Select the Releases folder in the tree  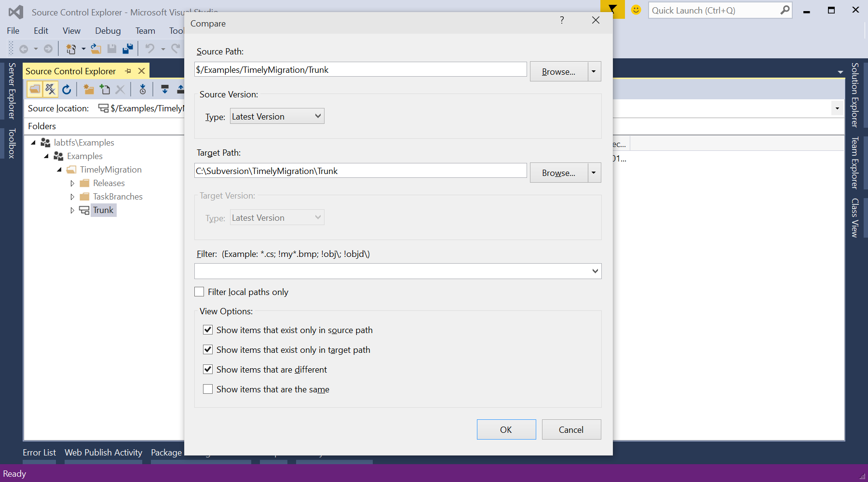pyautogui.click(x=109, y=183)
